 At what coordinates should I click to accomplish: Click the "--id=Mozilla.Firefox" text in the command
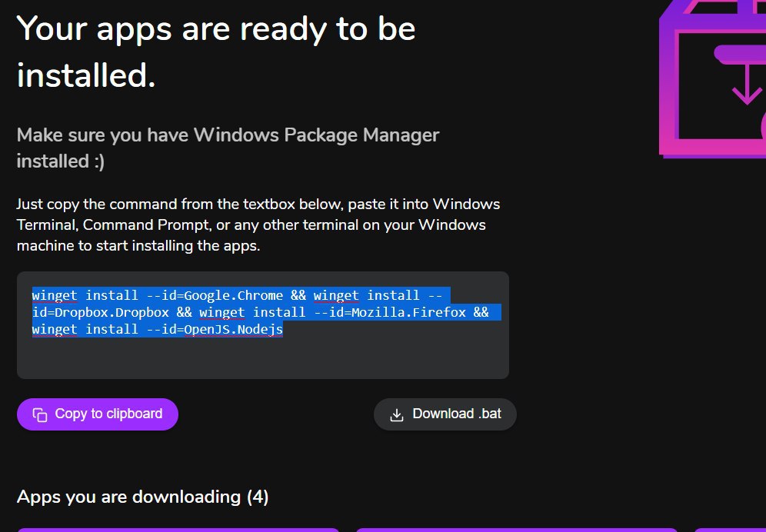click(x=389, y=313)
